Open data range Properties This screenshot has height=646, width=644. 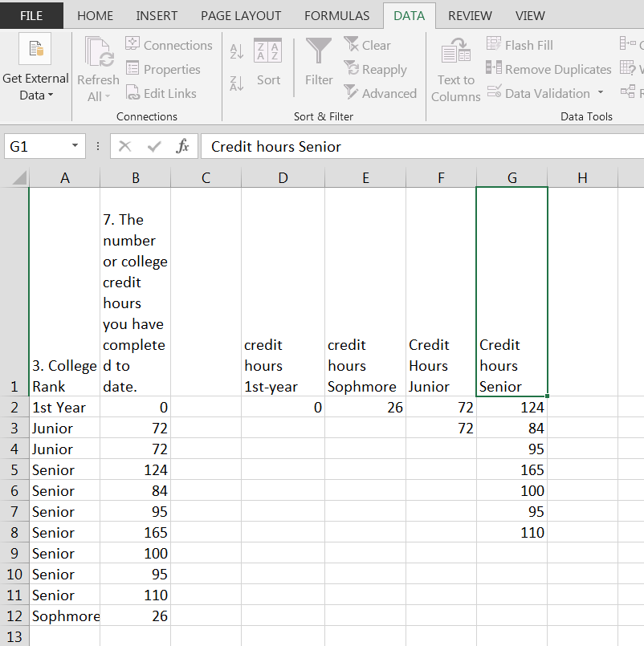163,69
